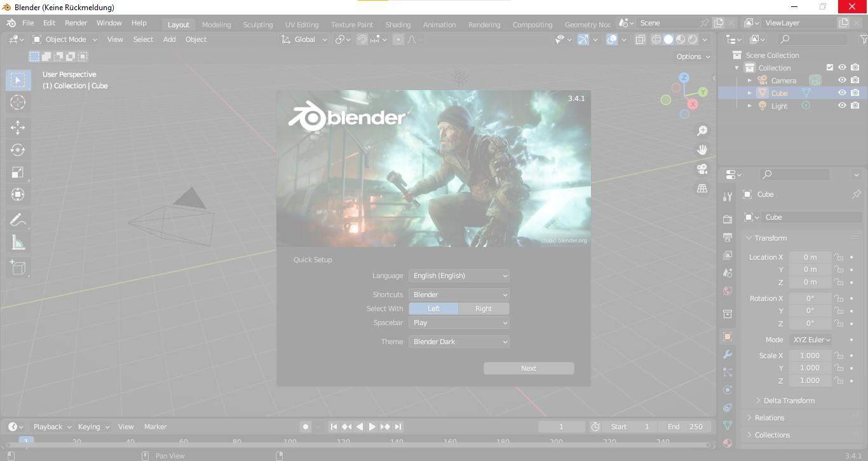Click the toggle camera view icon
This screenshot has height=461, width=868.
[x=702, y=169]
